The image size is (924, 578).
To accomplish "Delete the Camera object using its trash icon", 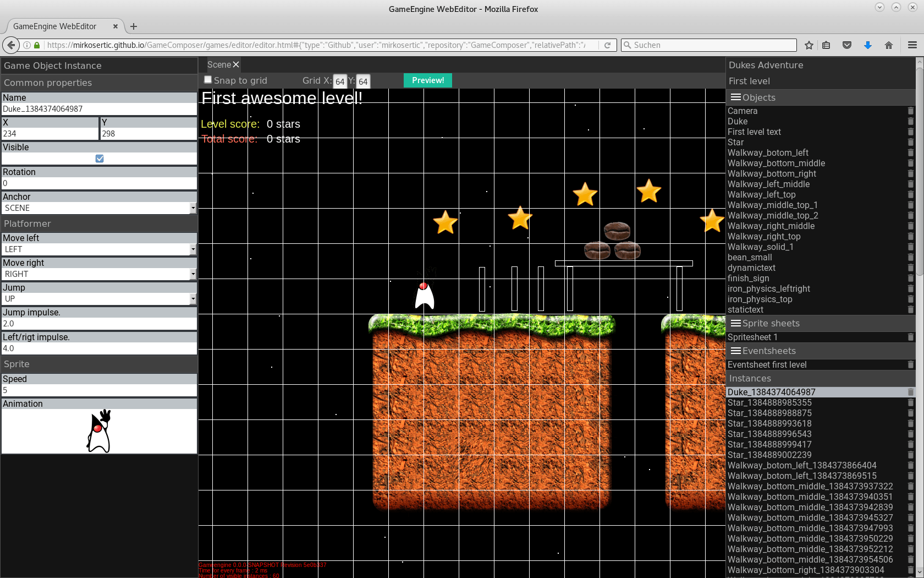I will click(x=910, y=111).
